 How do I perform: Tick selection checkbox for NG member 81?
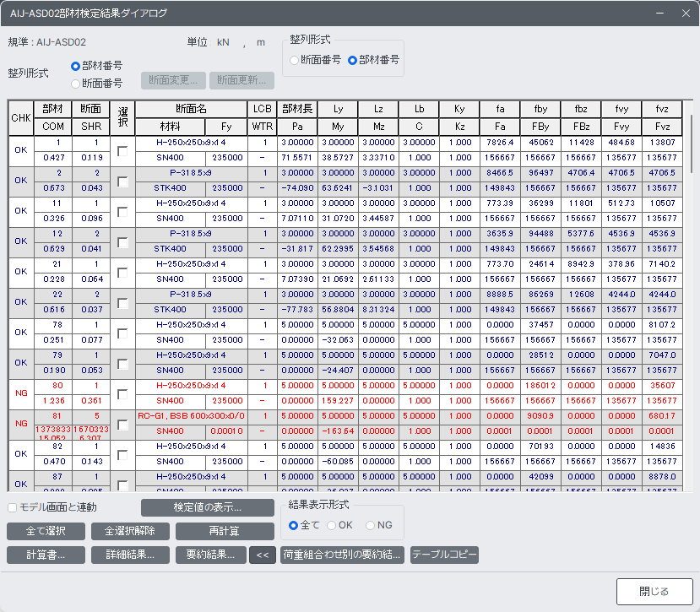click(x=122, y=424)
